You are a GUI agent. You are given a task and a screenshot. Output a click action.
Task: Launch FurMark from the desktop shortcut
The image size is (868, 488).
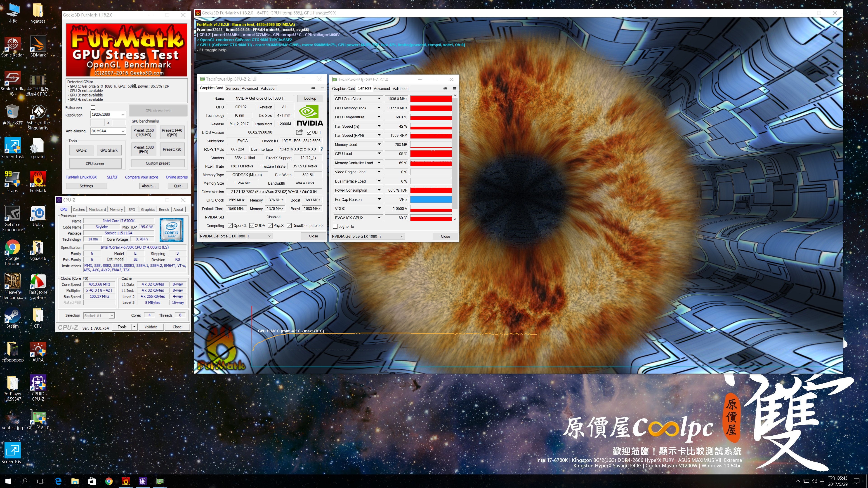[x=38, y=182]
